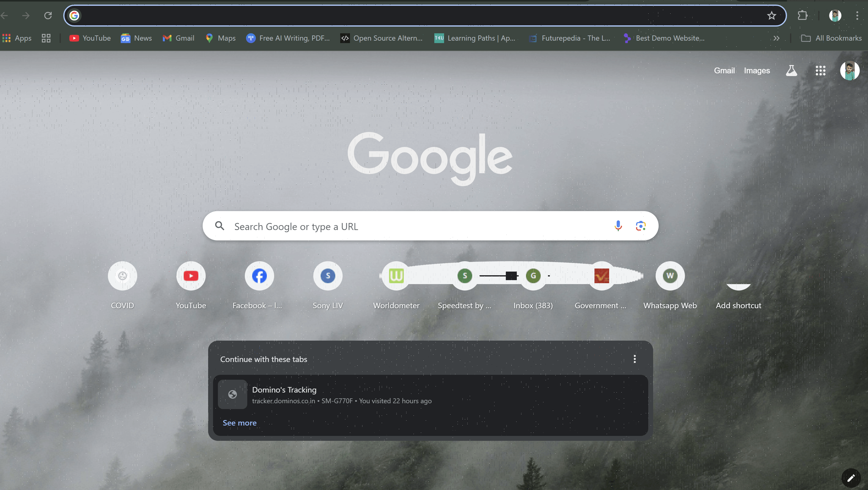Open Customize Chrome with the pencil icon
Viewport: 868px width, 490px height.
click(851, 477)
